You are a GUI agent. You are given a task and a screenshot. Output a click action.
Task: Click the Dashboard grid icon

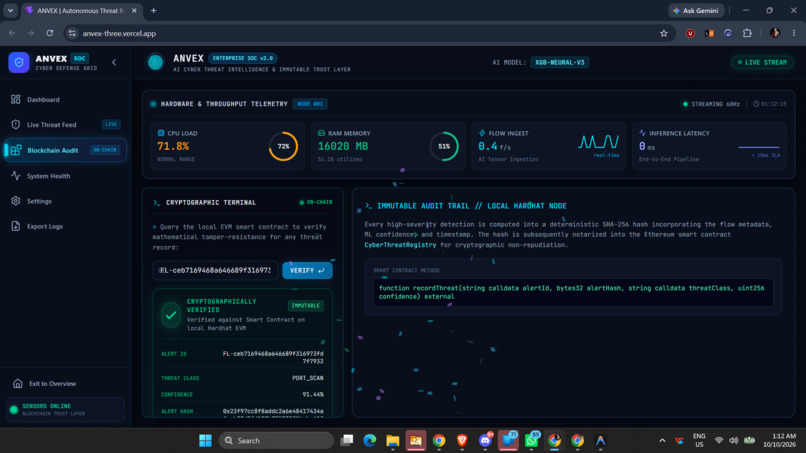click(x=16, y=99)
